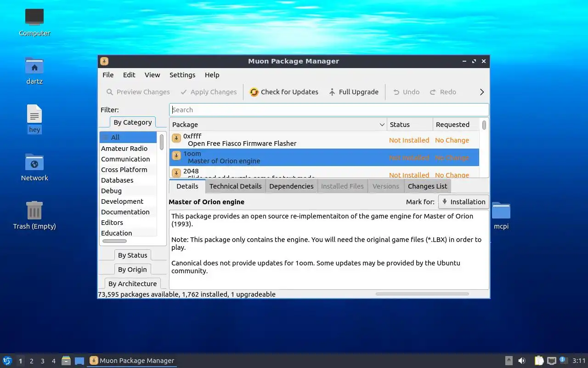588x368 pixels.
Task: Select the All category
Action: (128, 138)
